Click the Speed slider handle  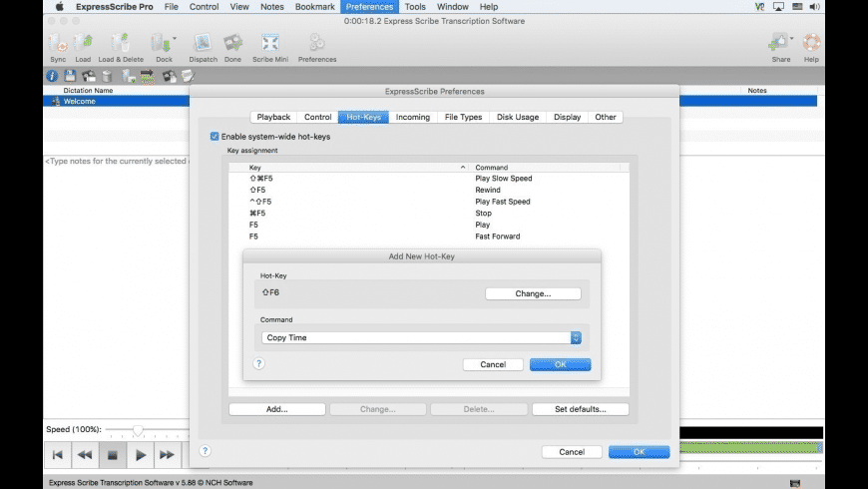[x=138, y=429]
